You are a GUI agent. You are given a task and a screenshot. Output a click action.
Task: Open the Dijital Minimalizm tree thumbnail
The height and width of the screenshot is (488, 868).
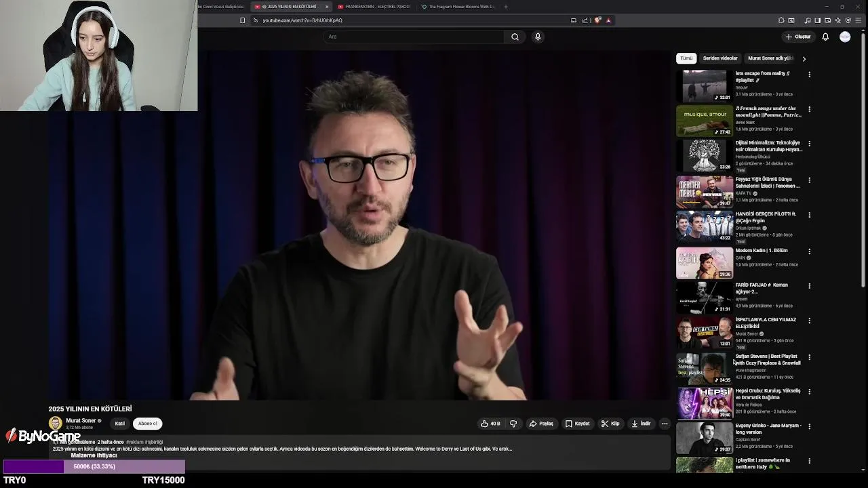coord(705,155)
